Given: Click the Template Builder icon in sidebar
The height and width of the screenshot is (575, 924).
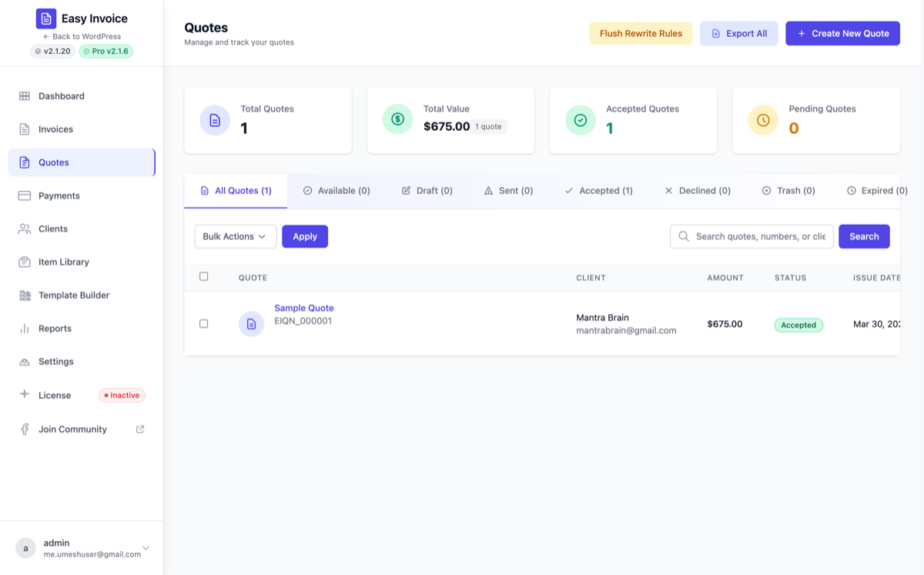Looking at the screenshot, I should pyautogui.click(x=25, y=295).
